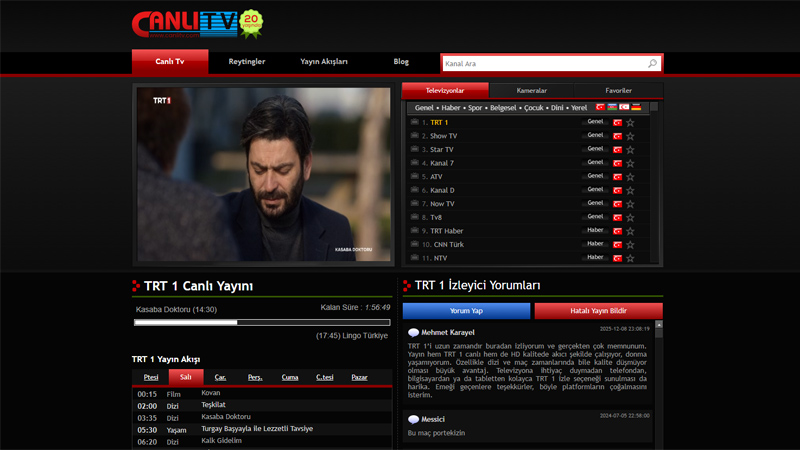Click the TV icon beside TRT 1
Viewport: 800px width, 450px height.
(x=414, y=122)
